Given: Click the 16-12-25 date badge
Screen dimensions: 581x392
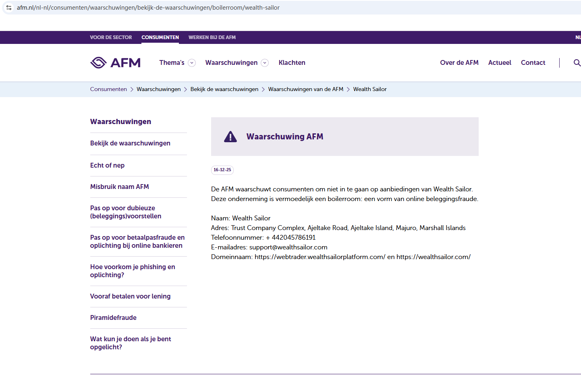Looking at the screenshot, I should 222,170.
